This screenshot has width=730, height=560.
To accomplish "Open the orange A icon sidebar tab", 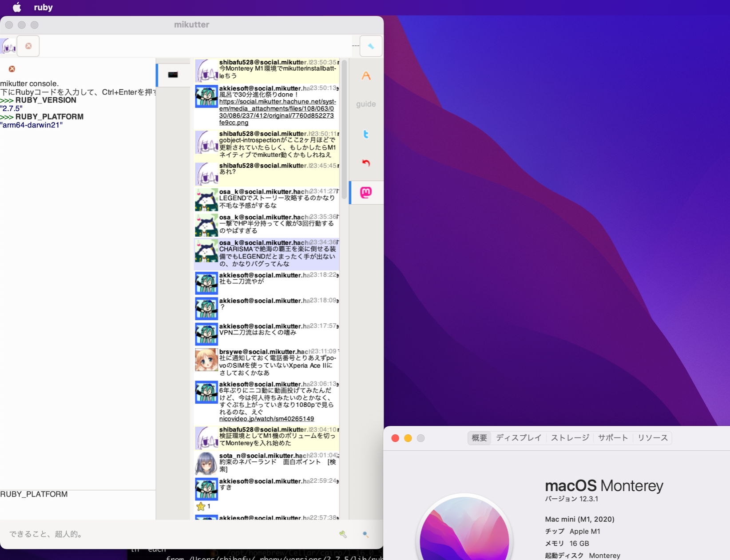I will [x=366, y=76].
